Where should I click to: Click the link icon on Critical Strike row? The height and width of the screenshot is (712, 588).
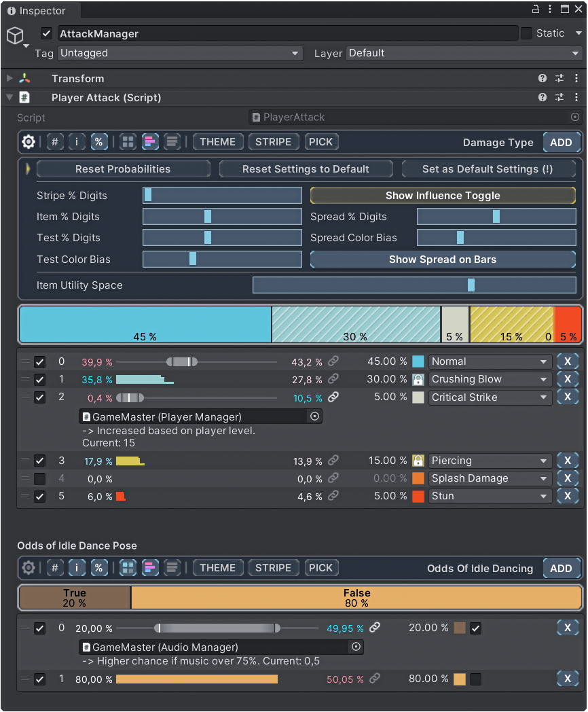coord(333,397)
